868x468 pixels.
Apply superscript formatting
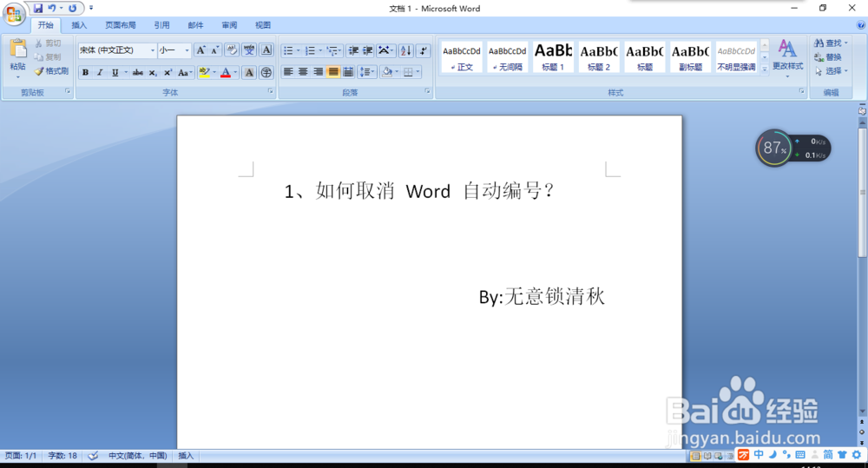click(168, 73)
